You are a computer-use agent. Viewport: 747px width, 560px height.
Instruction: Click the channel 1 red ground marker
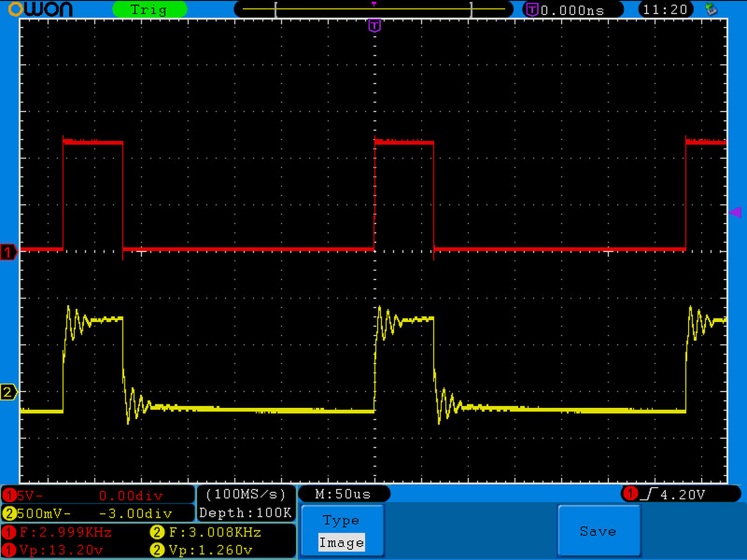pos(9,253)
